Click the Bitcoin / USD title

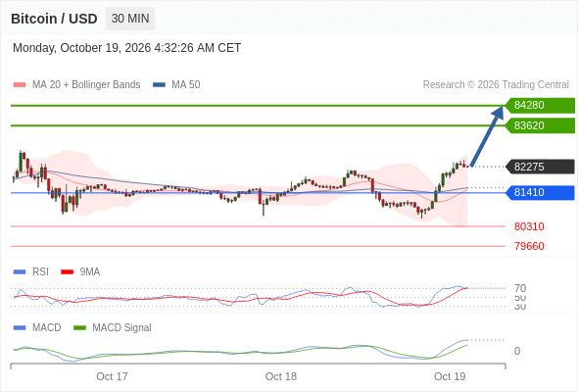[x=54, y=19]
